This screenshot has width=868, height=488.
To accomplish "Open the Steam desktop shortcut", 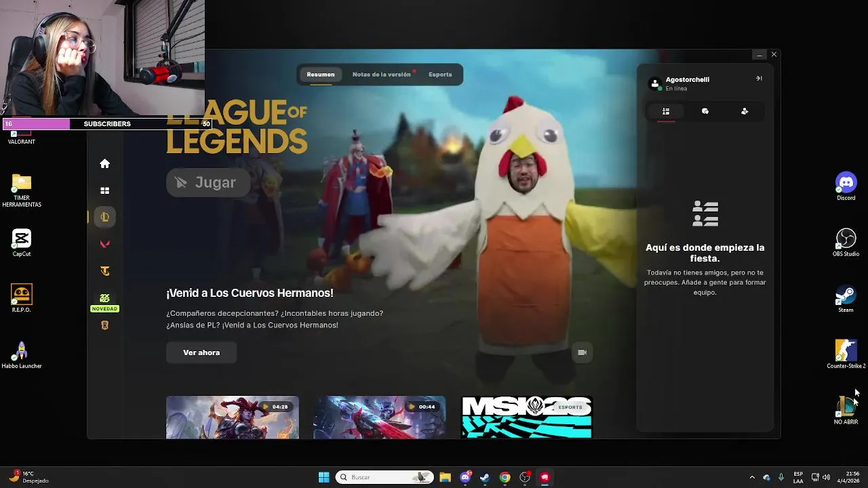I will point(846,299).
